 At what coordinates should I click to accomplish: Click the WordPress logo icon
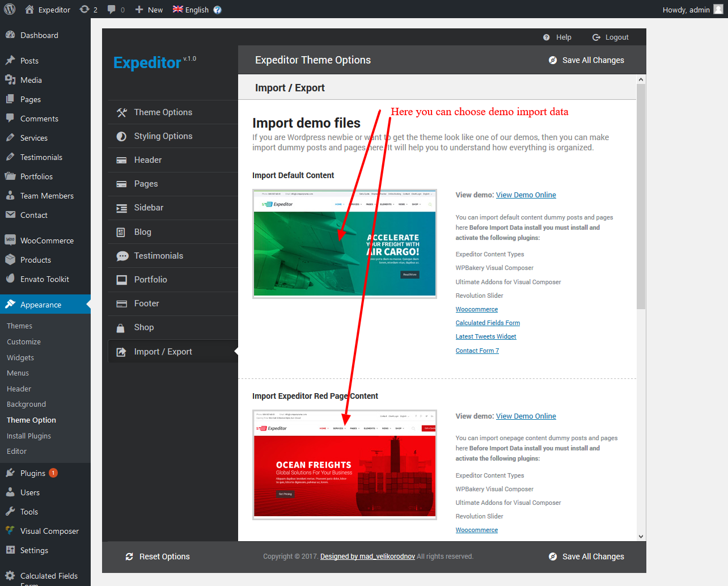click(9, 9)
